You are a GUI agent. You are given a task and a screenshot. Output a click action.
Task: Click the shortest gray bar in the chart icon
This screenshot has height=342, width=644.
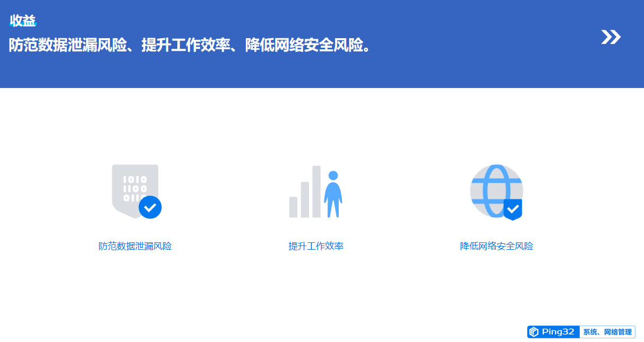click(x=293, y=207)
